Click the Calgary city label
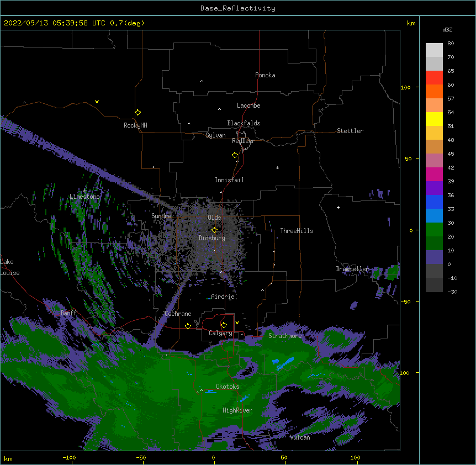 220,333
